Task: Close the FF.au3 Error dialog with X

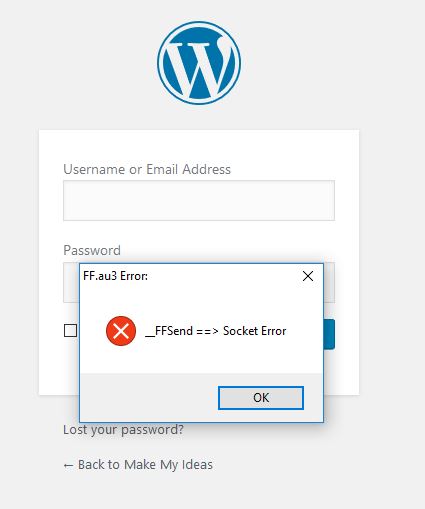Action: 308,276
